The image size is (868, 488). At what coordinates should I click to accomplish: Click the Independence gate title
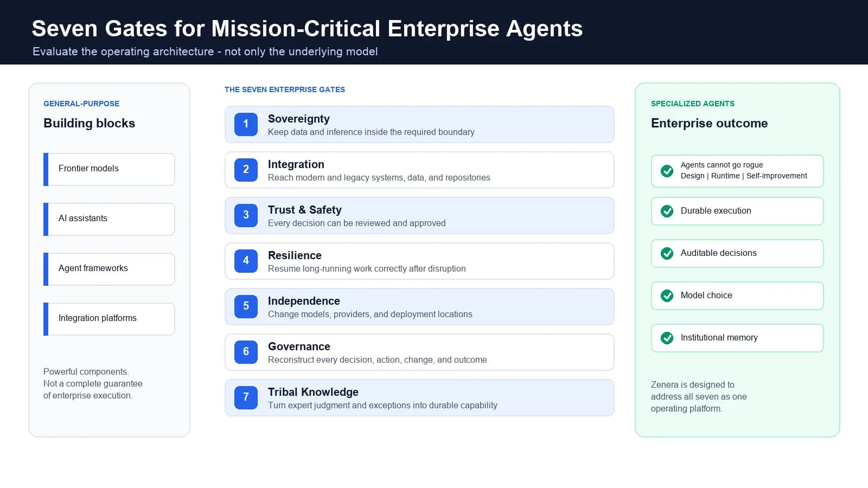[x=304, y=301]
